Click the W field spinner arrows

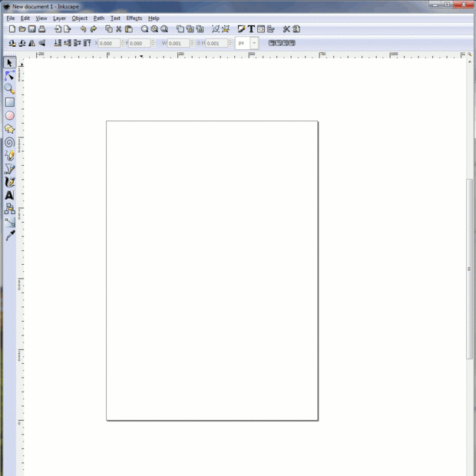(192, 43)
